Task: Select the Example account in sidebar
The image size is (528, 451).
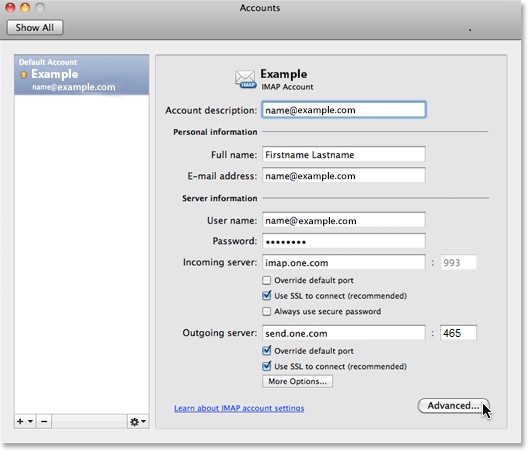Action: pos(81,75)
